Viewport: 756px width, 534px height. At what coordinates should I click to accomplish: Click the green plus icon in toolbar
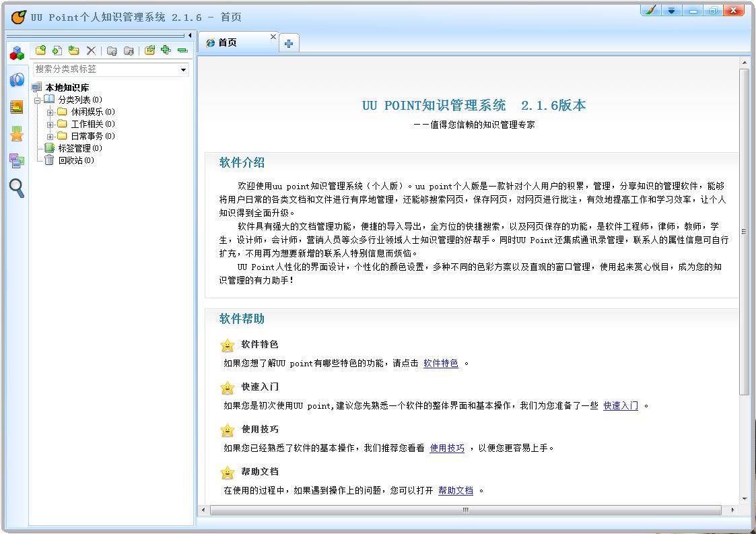coord(166,51)
